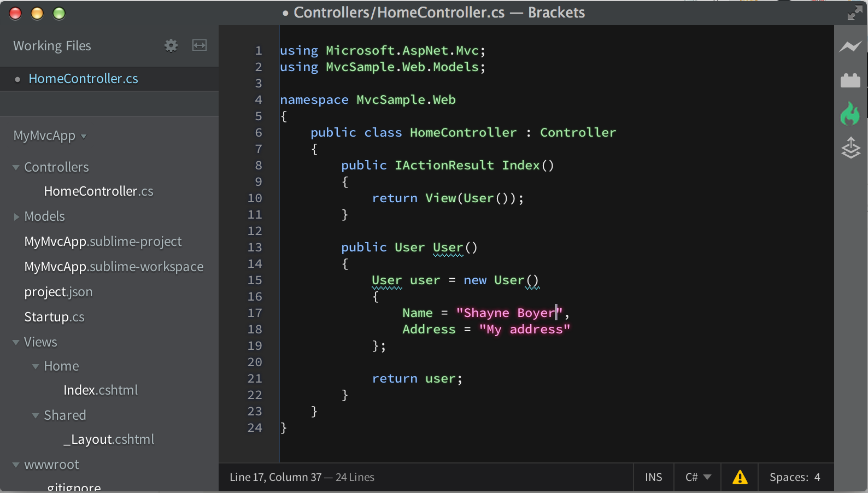Open Working Files gear settings
The image size is (868, 493).
click(171, 45)
